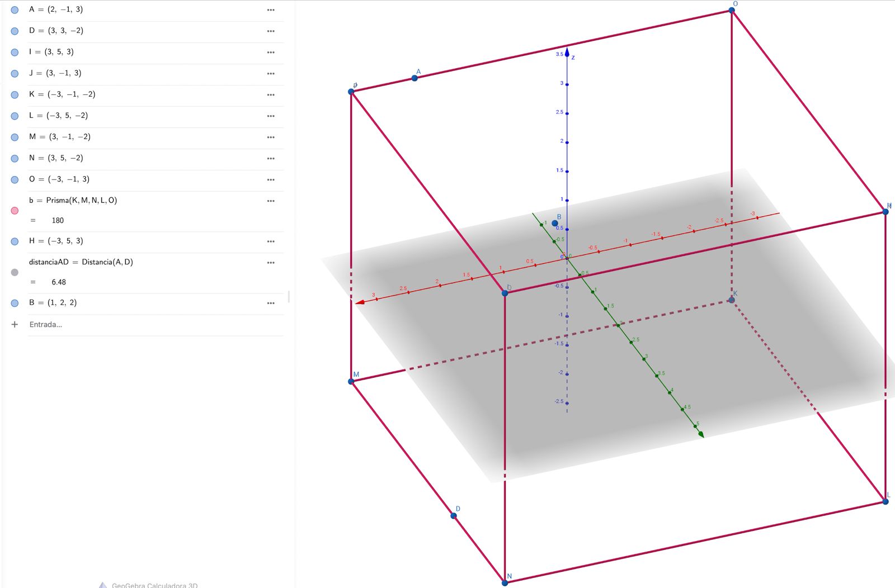Click point M on left edge
Image resolution: width=895 pixels, height=588 pixels.
click(x=351, y=381)
